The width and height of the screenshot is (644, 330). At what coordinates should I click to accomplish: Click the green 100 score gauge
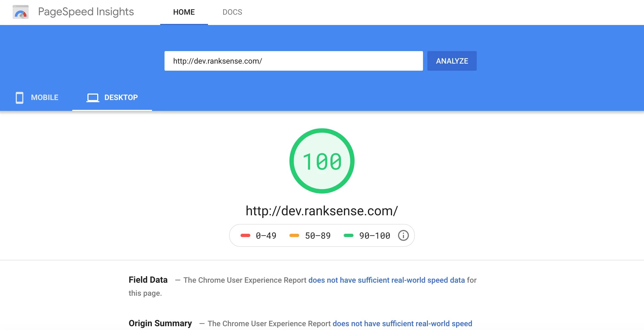322,161
